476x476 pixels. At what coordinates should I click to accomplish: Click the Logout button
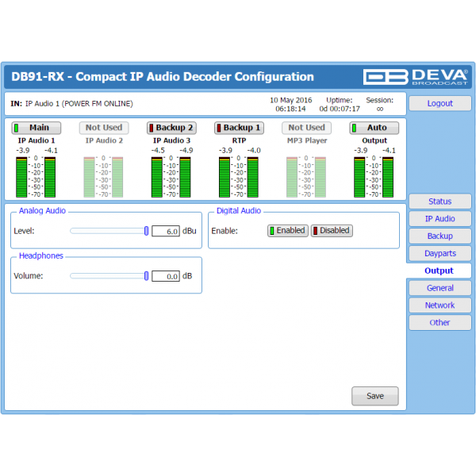pyautogui.click(x=440, y=103)
